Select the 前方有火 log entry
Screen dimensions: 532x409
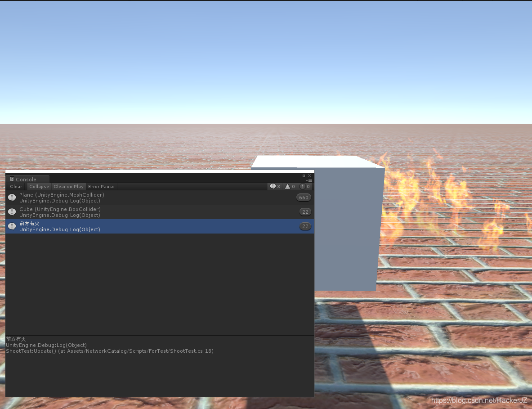click(x=160, y=226)
